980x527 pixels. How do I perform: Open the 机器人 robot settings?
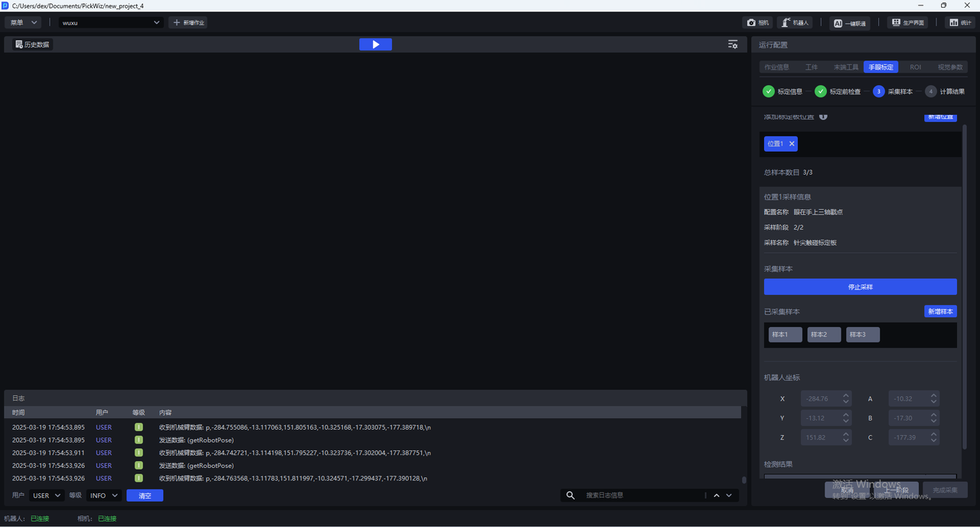(x=795, y=23)
